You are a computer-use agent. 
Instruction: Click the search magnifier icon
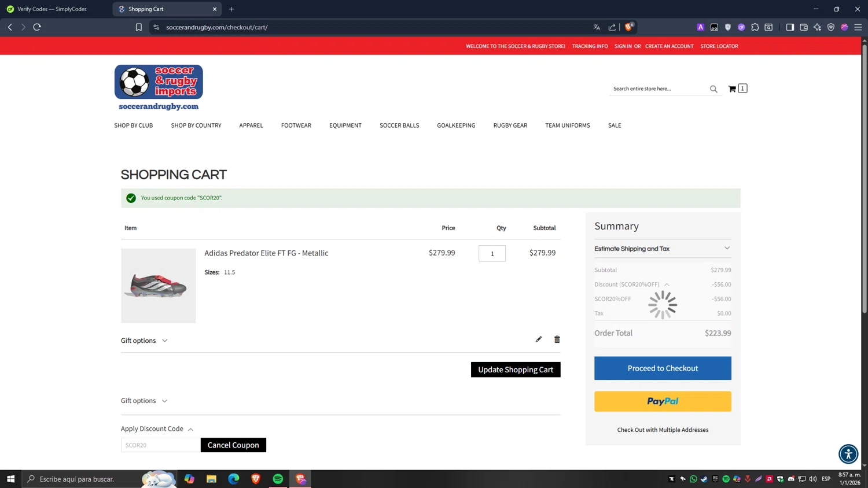(x=713, y=89)
